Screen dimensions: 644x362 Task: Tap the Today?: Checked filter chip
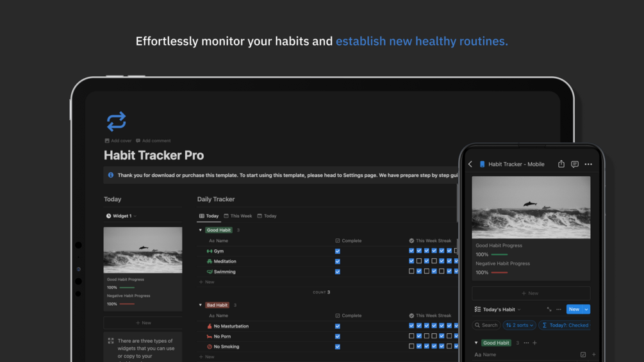(x=565, y=325)
